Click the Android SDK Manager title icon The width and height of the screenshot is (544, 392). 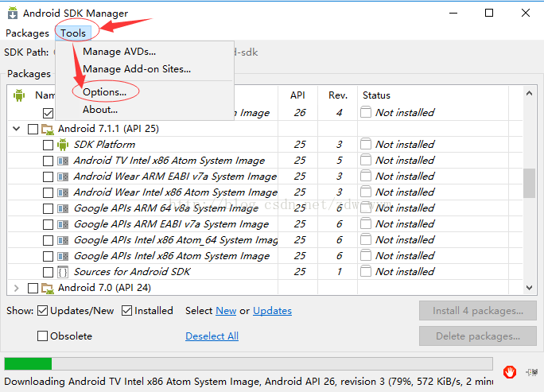click(13, 13)
